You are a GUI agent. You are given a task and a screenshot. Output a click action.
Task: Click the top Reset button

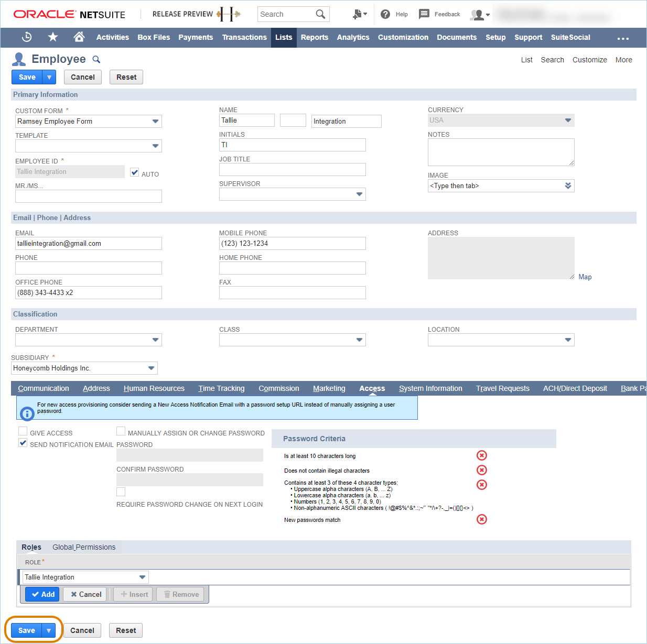point(126,77)
